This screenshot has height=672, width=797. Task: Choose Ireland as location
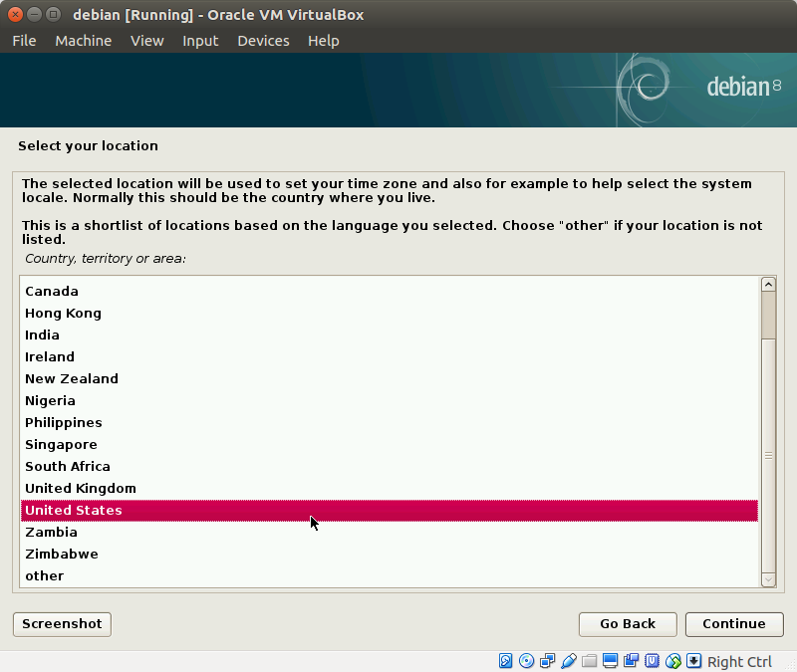click(390, 356)
